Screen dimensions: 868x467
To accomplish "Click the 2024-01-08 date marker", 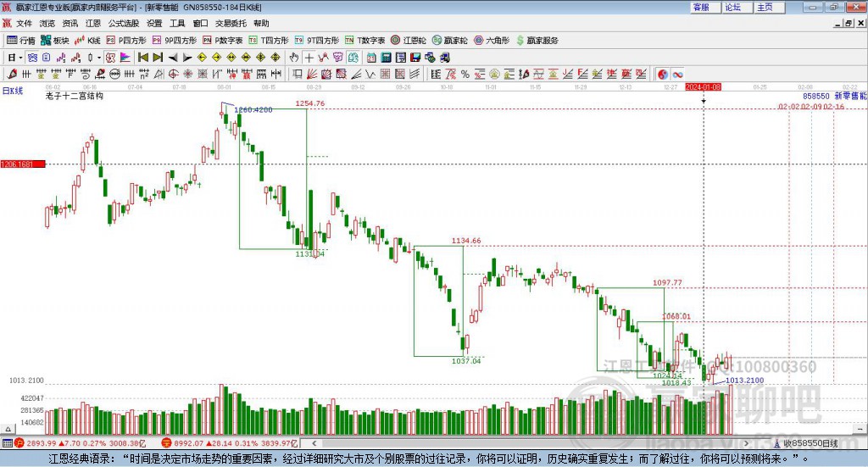I will coord(703,86).
